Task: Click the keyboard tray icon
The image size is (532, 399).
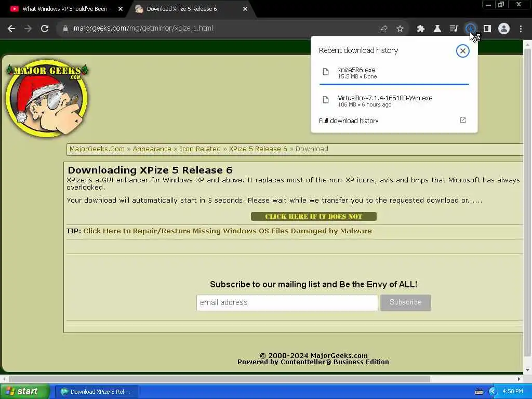Action: [x=478, y=392]
